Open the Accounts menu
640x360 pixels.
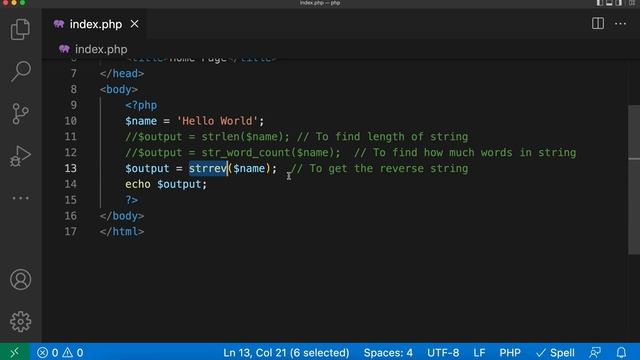click(20, 280)
